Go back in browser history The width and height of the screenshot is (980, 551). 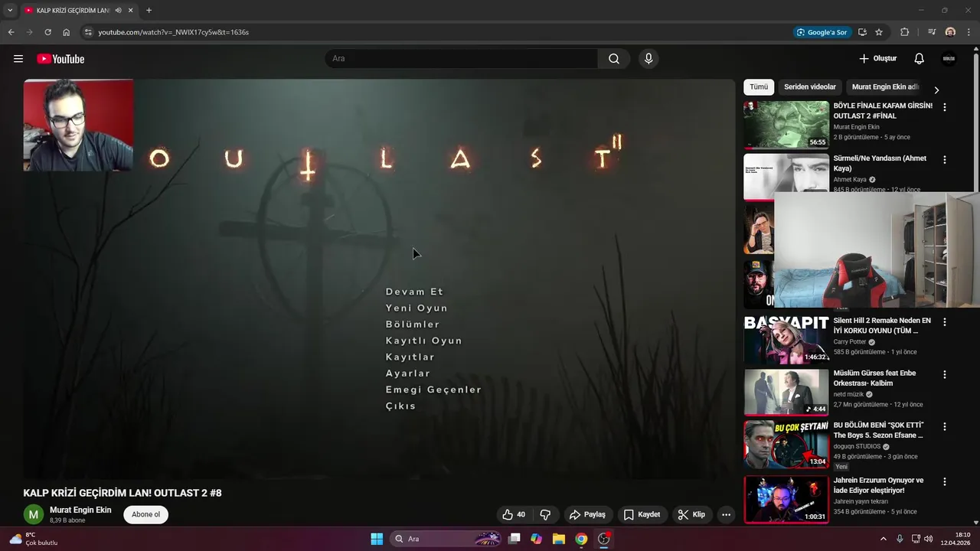pos(11,32)
